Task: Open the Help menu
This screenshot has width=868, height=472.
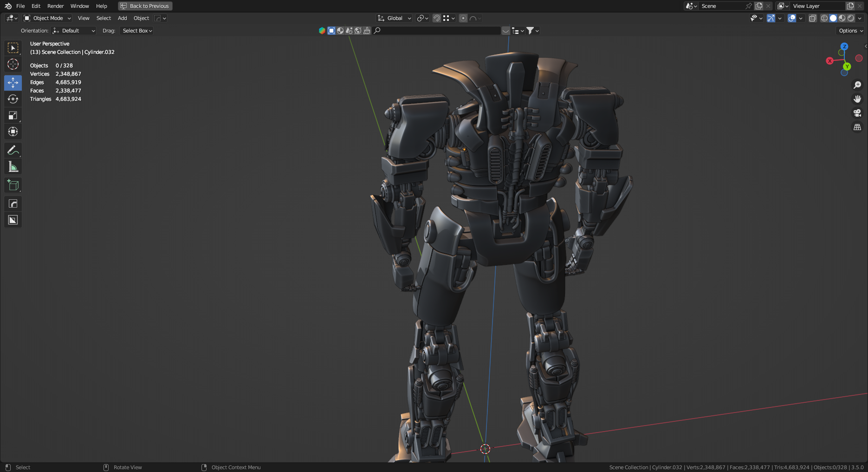Action: (x=101, y=6)
